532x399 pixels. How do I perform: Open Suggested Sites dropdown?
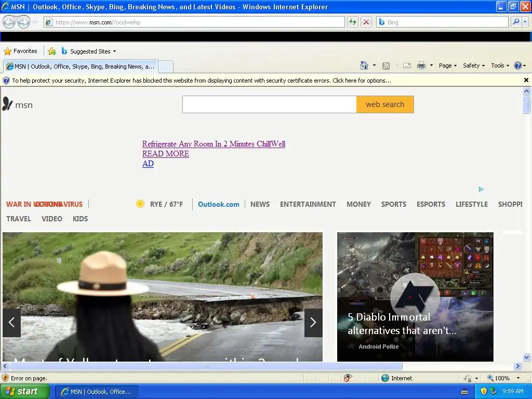coord(89,51)
